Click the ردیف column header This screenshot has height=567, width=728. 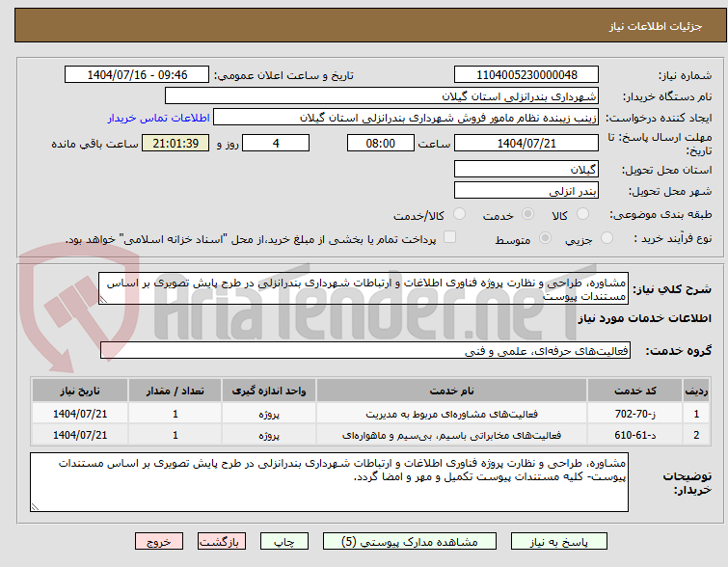[696, 391]
